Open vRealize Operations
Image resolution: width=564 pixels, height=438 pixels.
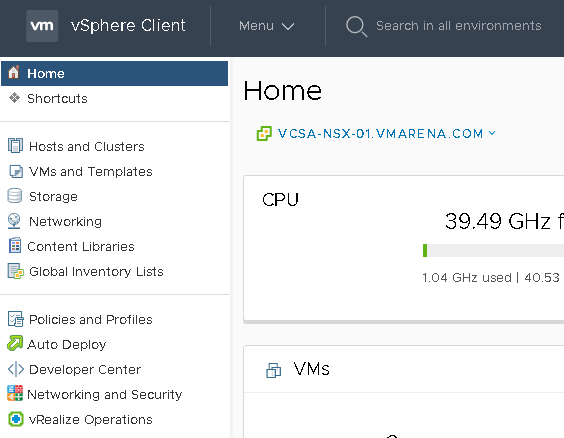[91, 420]
